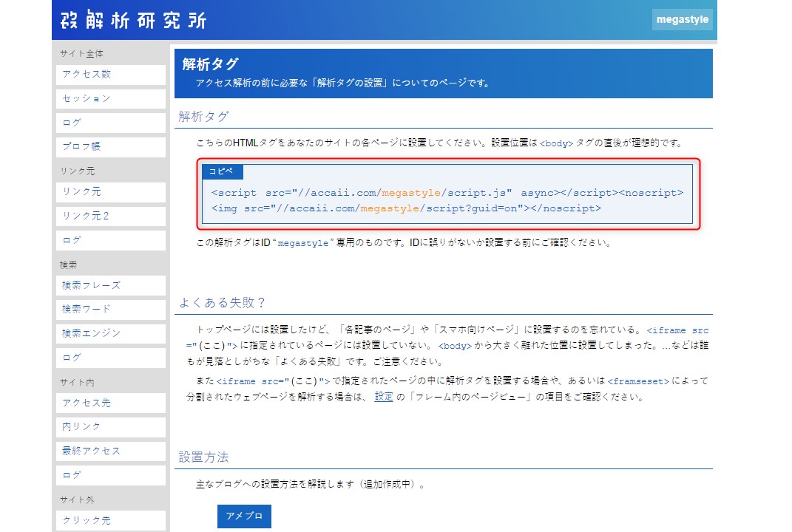Select 検索ワード in the sidebar

[x=111, y=310]
